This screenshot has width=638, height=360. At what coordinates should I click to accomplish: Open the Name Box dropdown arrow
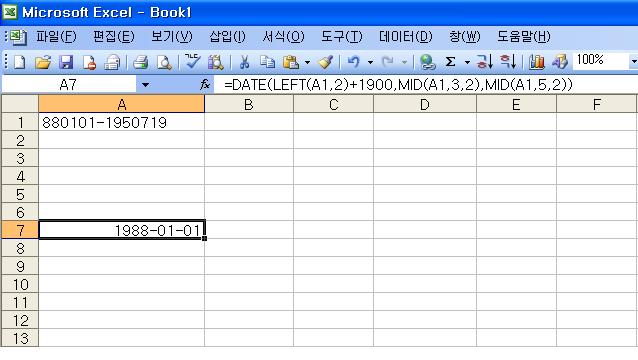click(x=145, y=85)
